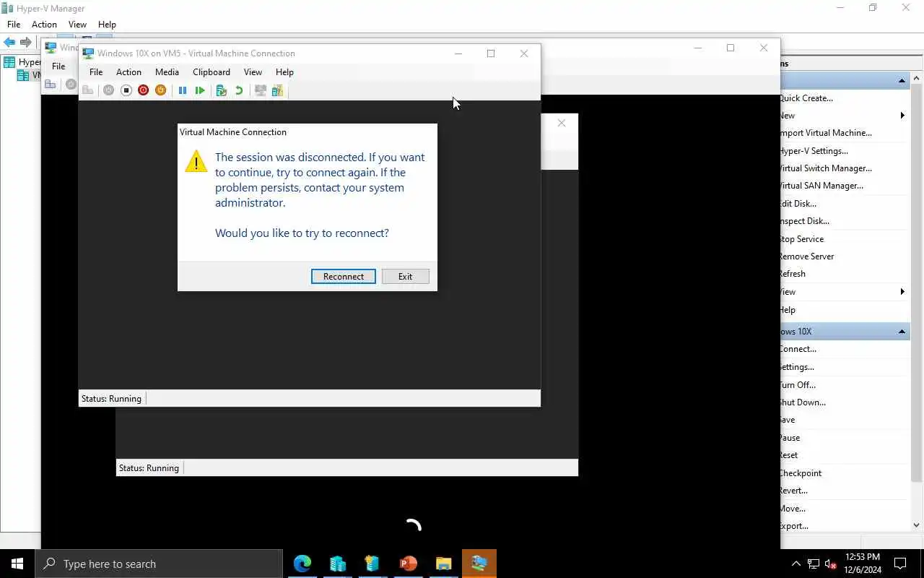Viewport: 924px width, 578px height.
Task: Open Hyper-V Manager View menu
Action: point(77,25)
